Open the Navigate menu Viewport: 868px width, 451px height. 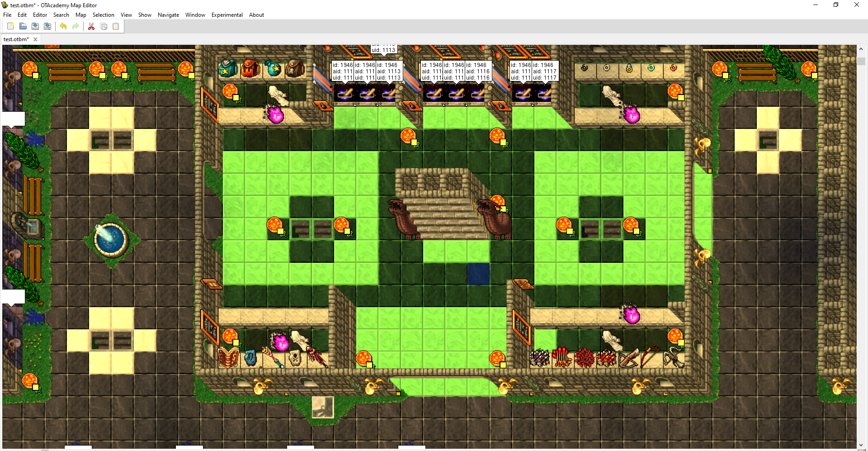(169, 15)
